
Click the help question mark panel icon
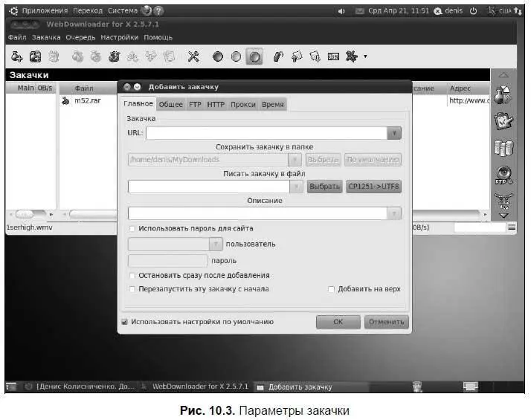tap(158, 11)
